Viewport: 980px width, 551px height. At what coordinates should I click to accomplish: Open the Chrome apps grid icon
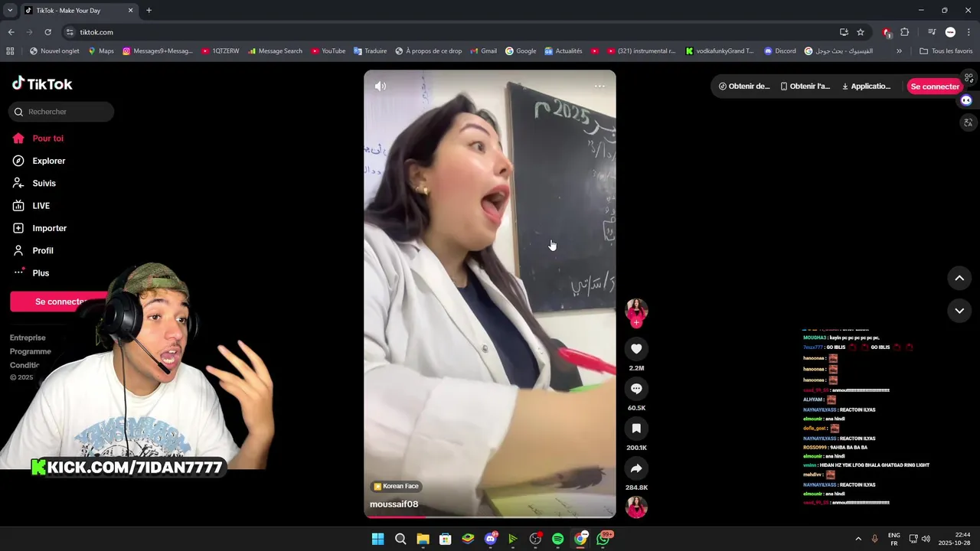pyautogui.click(x=10, y=51)
